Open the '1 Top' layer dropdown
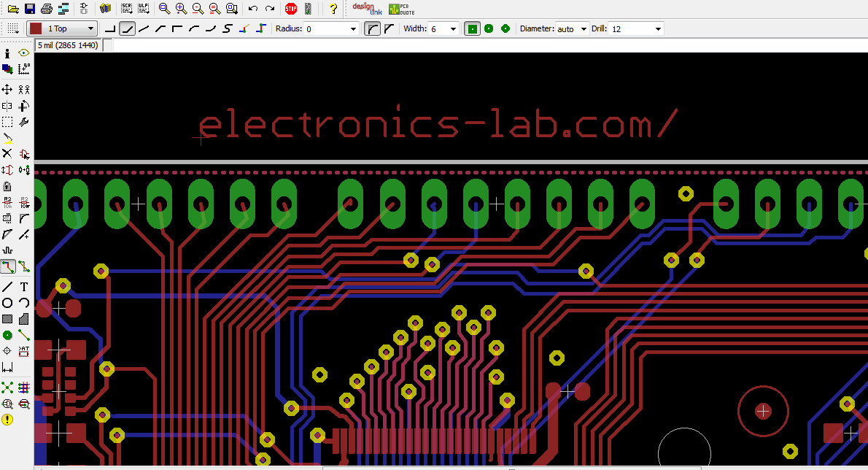868x470 pixels. (x=92, y=28)
